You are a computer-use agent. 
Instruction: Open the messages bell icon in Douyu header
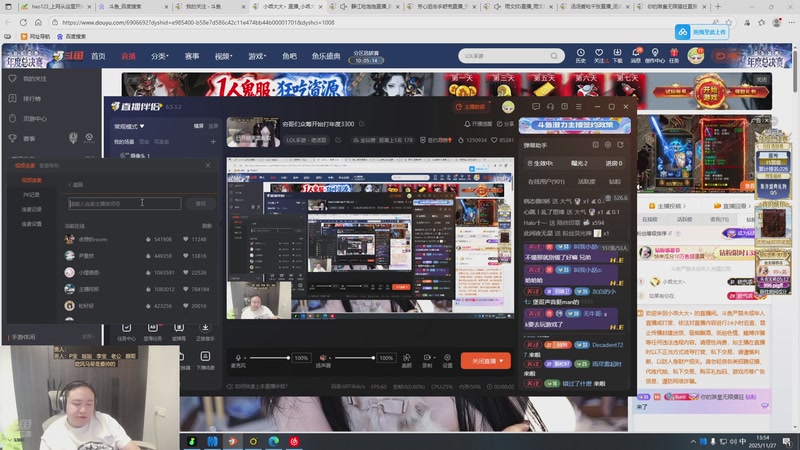(636, 53)
